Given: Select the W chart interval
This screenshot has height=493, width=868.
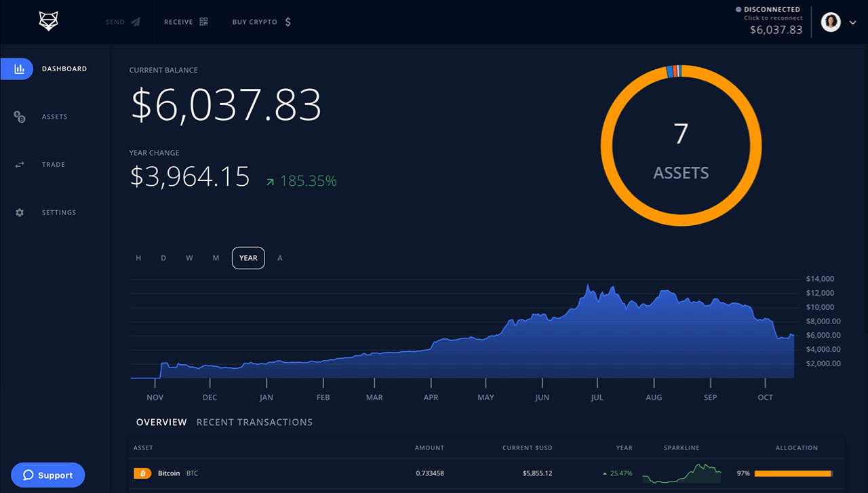Looking at the screenshot, I should (189, 258).
